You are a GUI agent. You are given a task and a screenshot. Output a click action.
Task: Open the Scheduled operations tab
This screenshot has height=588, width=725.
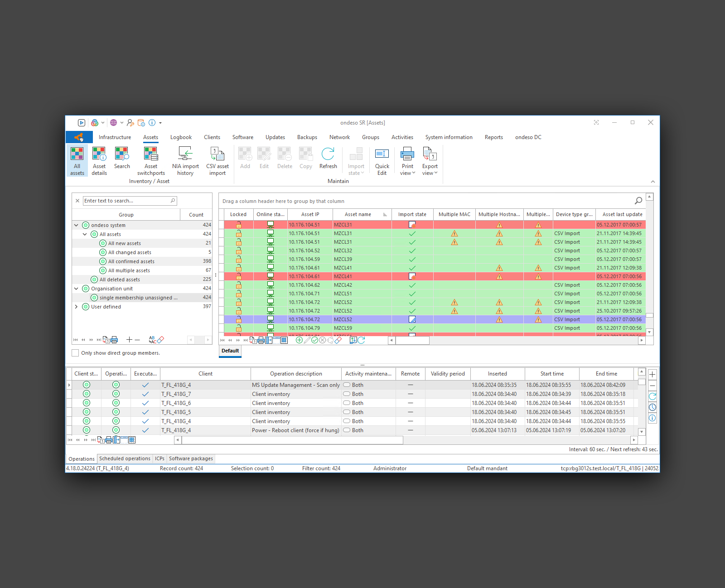pos(125,458)
